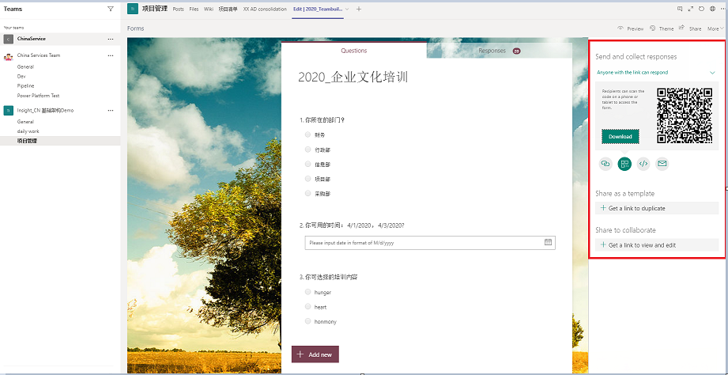Select the QR code share icon
The image size is (728, 375).
[624, 163]
